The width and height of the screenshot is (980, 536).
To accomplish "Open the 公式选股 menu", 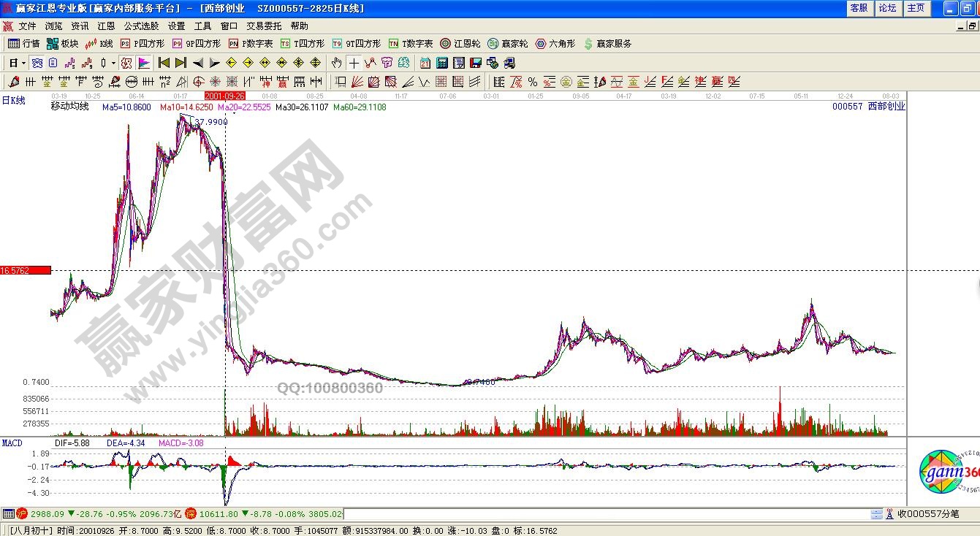I will (x=142, y=26).
